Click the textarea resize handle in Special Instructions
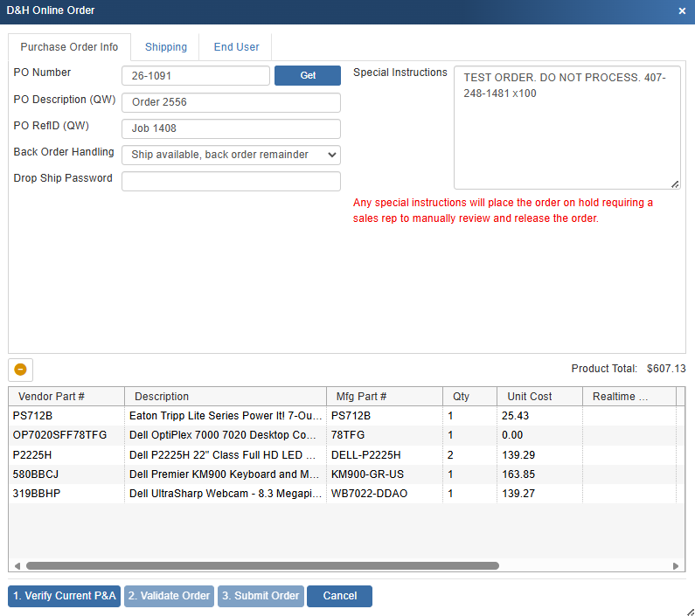This screenshot has height=616, width=695. [675, 183]
